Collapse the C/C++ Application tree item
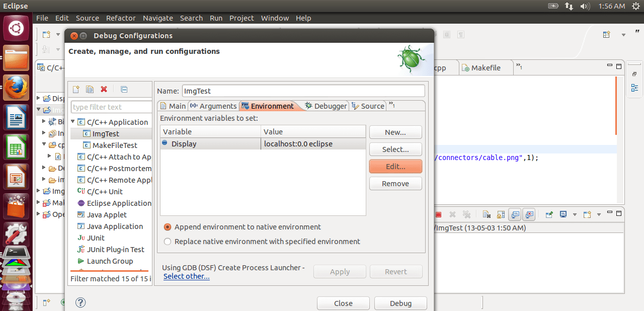This screenshot has width=644, height=311. 72,121
